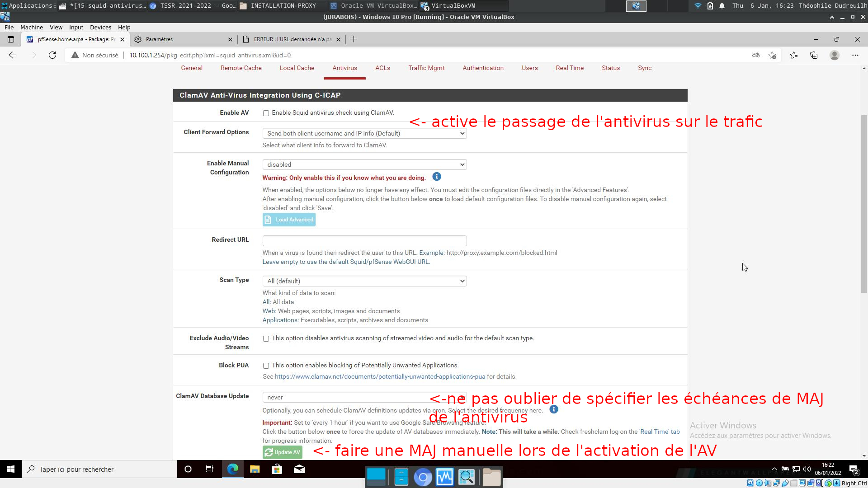Open the Edge collections icon

814,55
